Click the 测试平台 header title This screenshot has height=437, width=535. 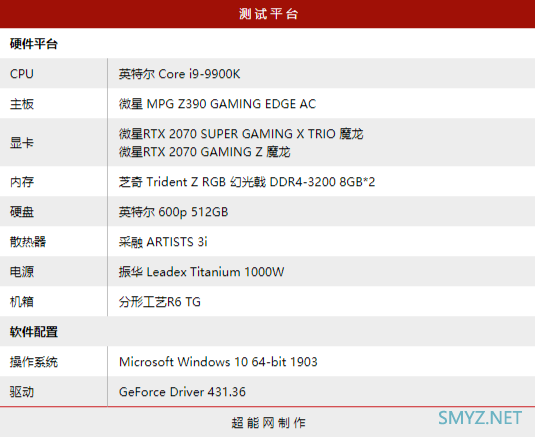(269, 14)
